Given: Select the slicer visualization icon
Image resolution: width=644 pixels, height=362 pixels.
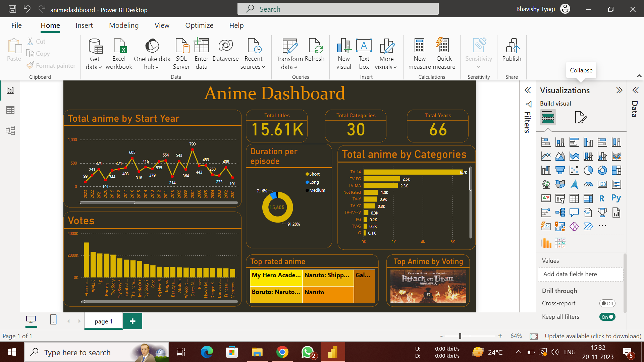Looking at the screenshot, I should (560, 198).
